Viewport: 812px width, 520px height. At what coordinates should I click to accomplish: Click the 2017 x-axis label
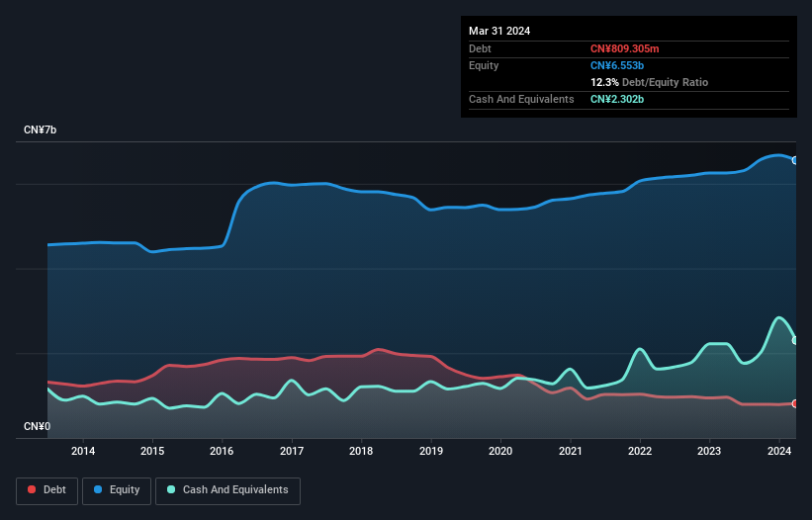[x=292, y=451]
